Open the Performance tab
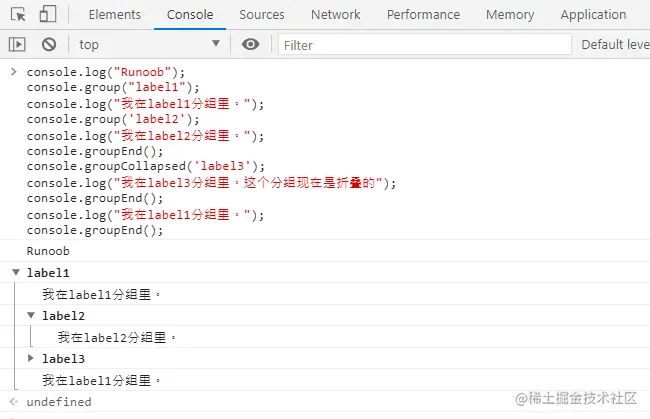Screen dimensions: 650x419 coord(424,15)
